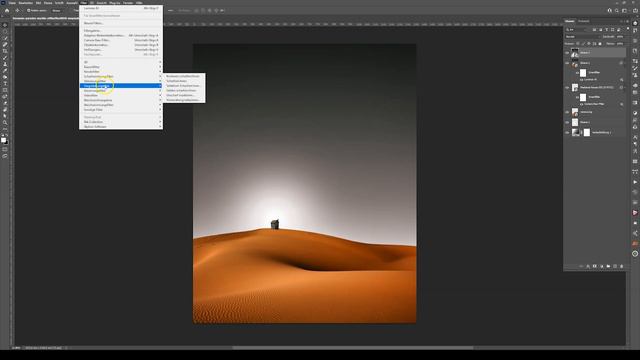Open the Bearbeiten menu in menu bar
640x360 pixels.
25,3
